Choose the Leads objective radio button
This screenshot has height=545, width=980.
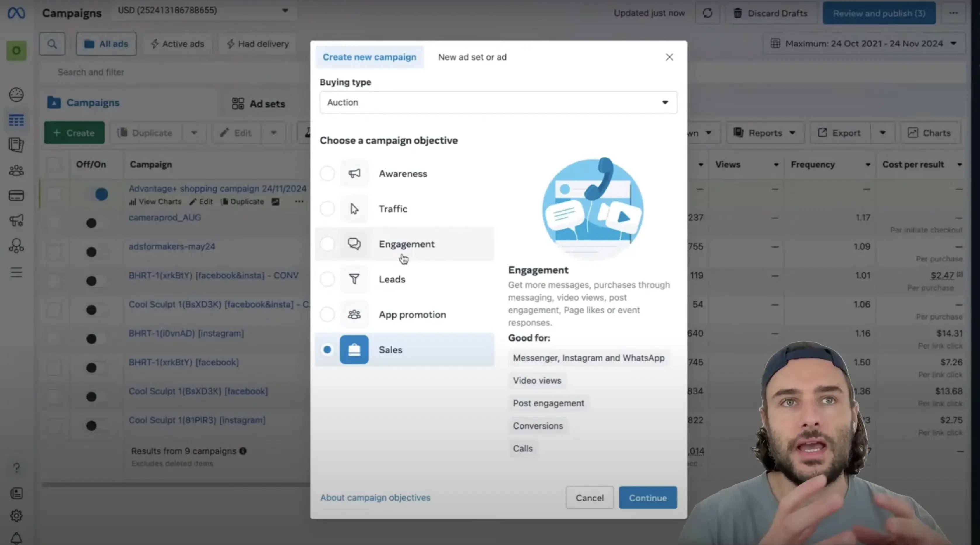click(x=327, y=279)
